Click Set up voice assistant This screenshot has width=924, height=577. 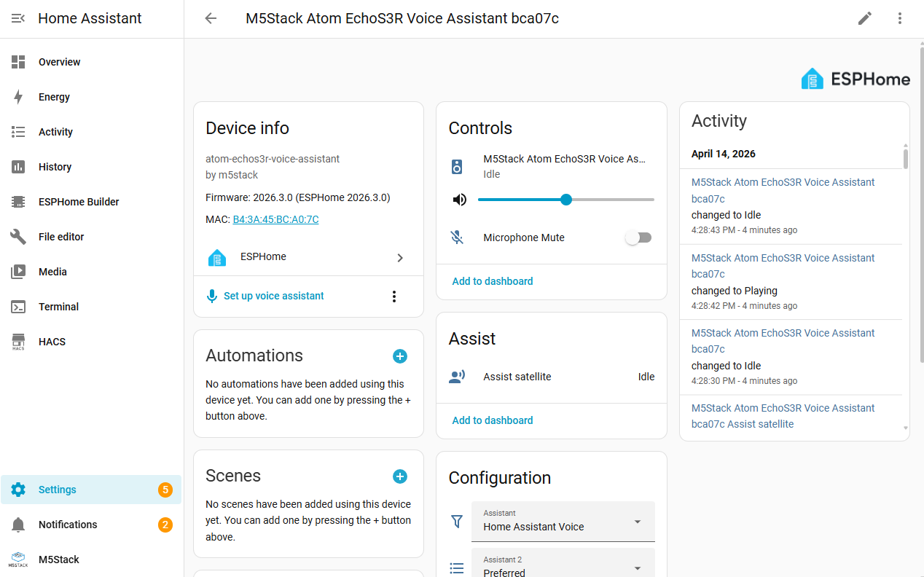tap(273, 296)
